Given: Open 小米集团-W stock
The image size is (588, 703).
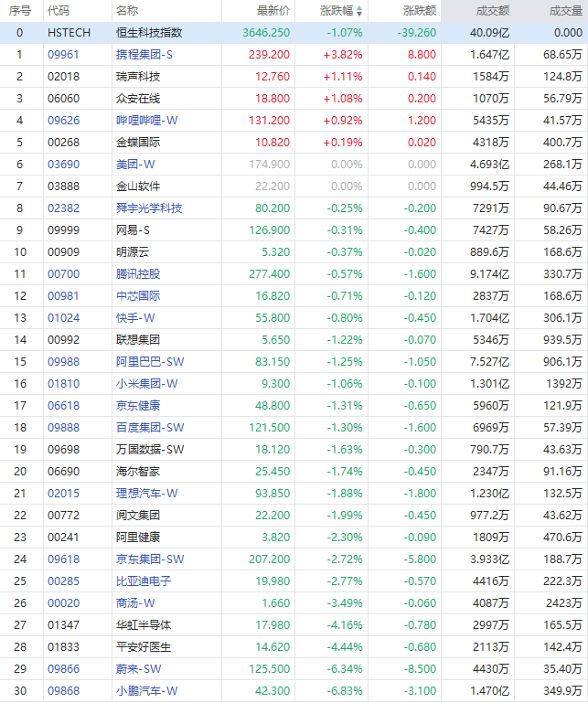Looking at the screenshot, I should click(147, 384).
